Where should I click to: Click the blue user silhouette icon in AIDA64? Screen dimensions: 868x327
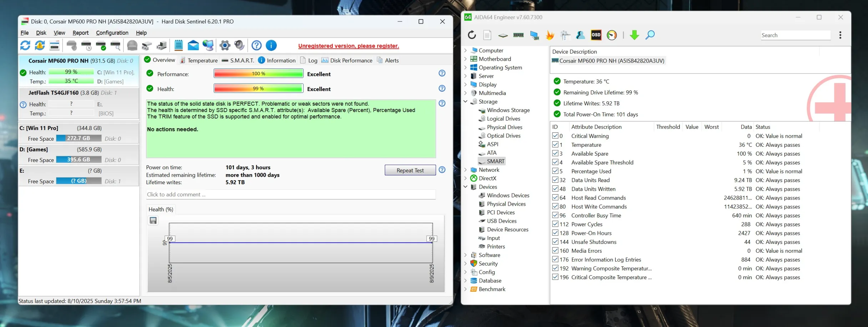pos(580,35)
